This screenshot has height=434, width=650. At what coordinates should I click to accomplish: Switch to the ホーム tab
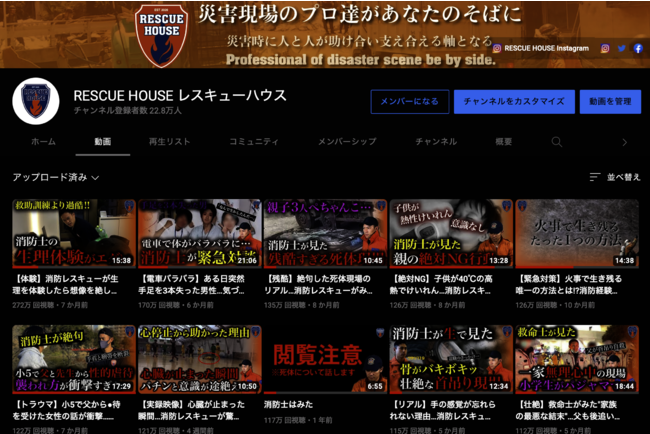(x=43, y=142)
